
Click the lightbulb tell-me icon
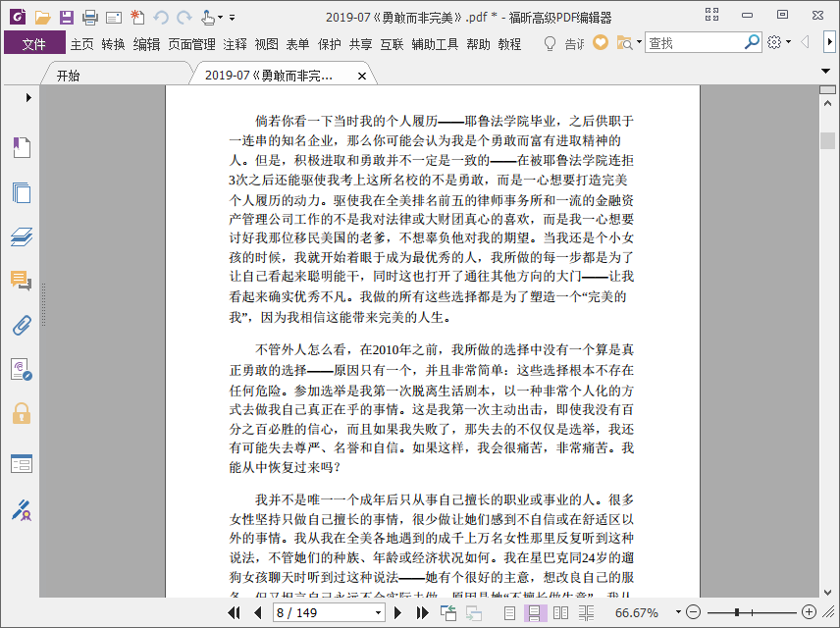pos(550,43)
